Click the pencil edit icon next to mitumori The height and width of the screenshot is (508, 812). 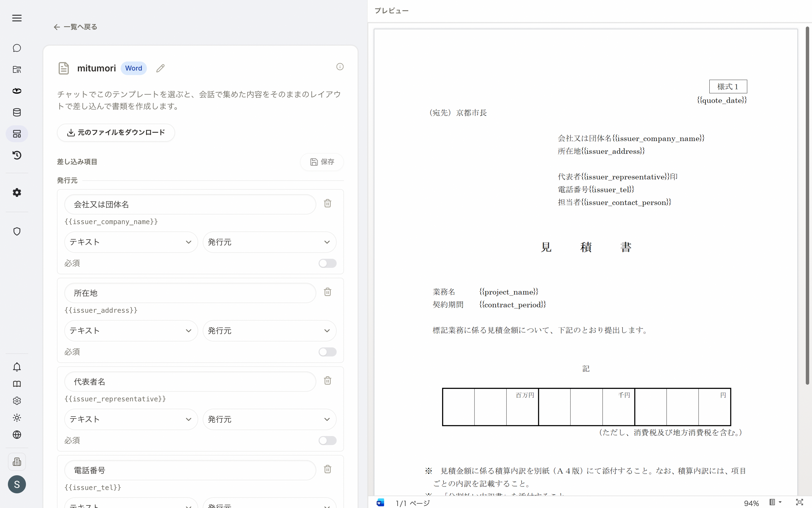[x=160, y=68]
